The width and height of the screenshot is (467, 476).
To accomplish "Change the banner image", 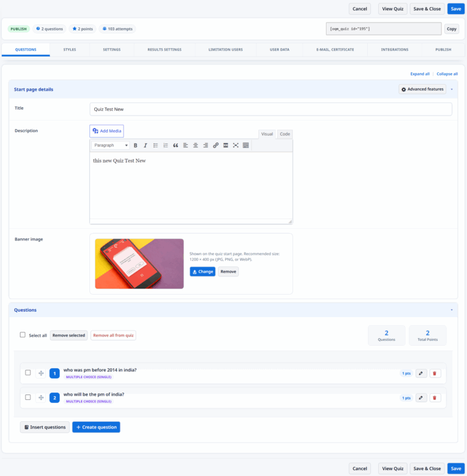I will [202, 271].
